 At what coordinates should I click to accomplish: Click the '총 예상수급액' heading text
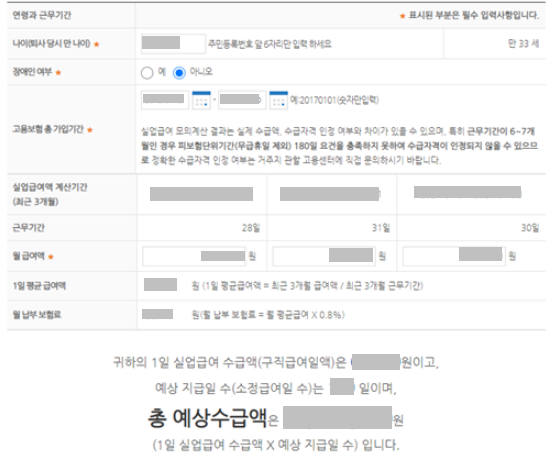tap(207, 418)
